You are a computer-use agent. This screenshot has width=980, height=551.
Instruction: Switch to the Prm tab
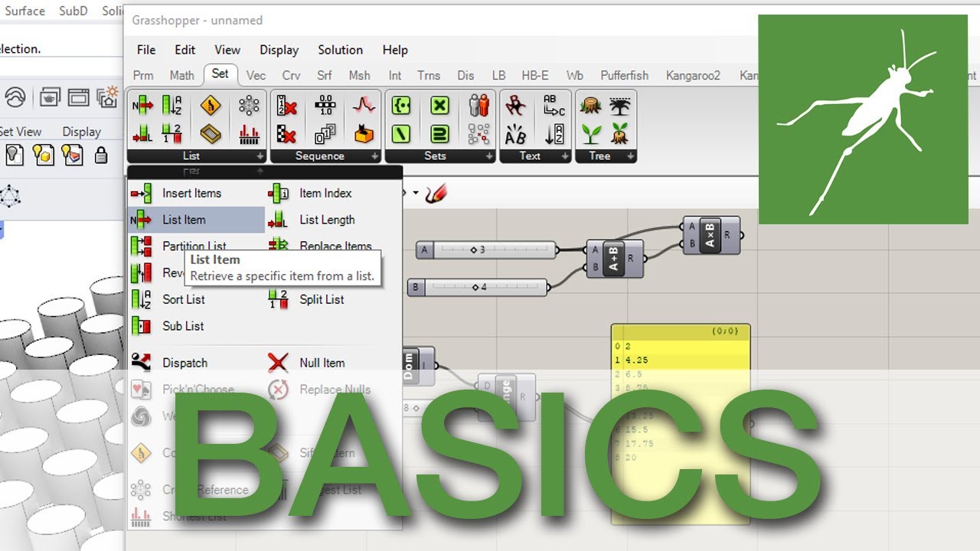143,75
